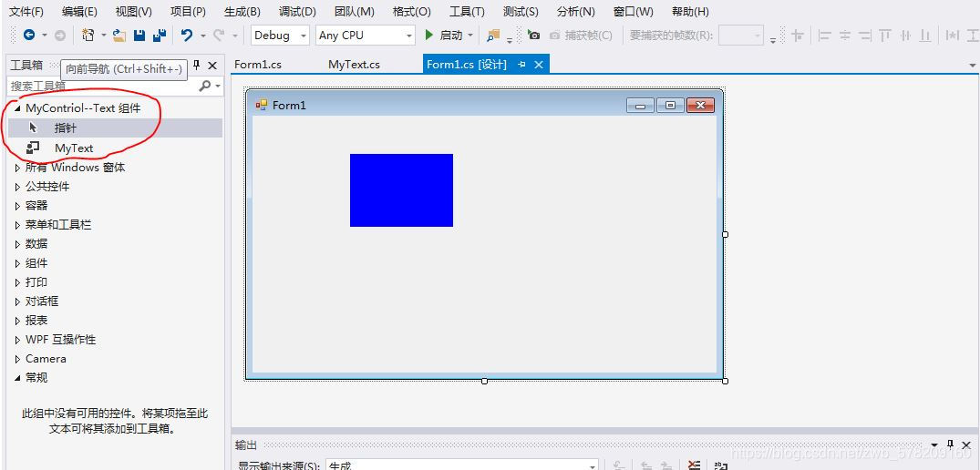
Task: Click the Align Tops icon
Action: click(x=884, y=36)
